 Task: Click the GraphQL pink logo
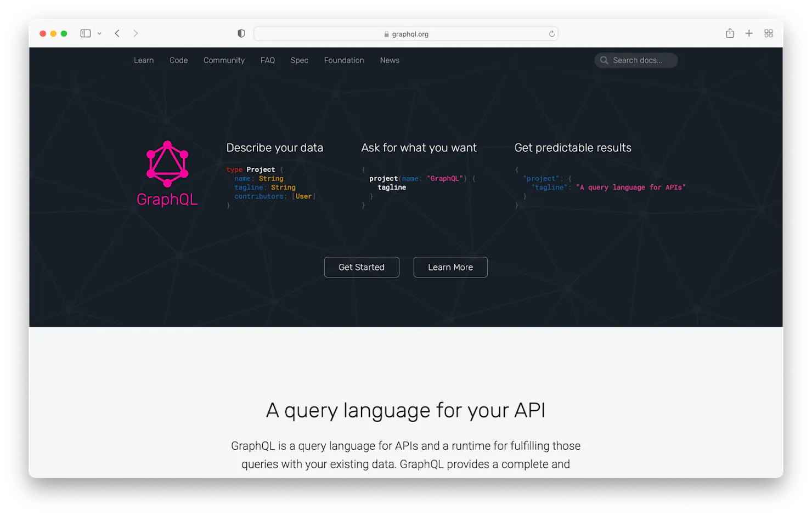coord(167,173)
